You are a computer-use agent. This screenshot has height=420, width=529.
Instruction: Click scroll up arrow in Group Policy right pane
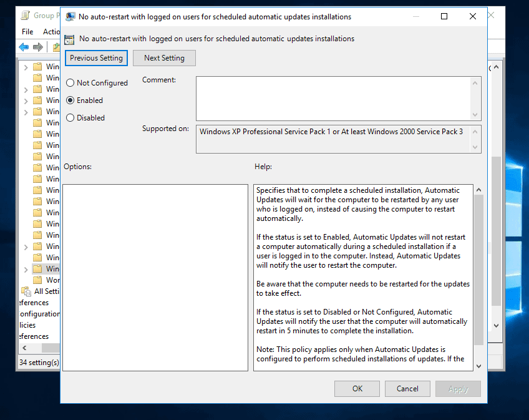point(497,67)
